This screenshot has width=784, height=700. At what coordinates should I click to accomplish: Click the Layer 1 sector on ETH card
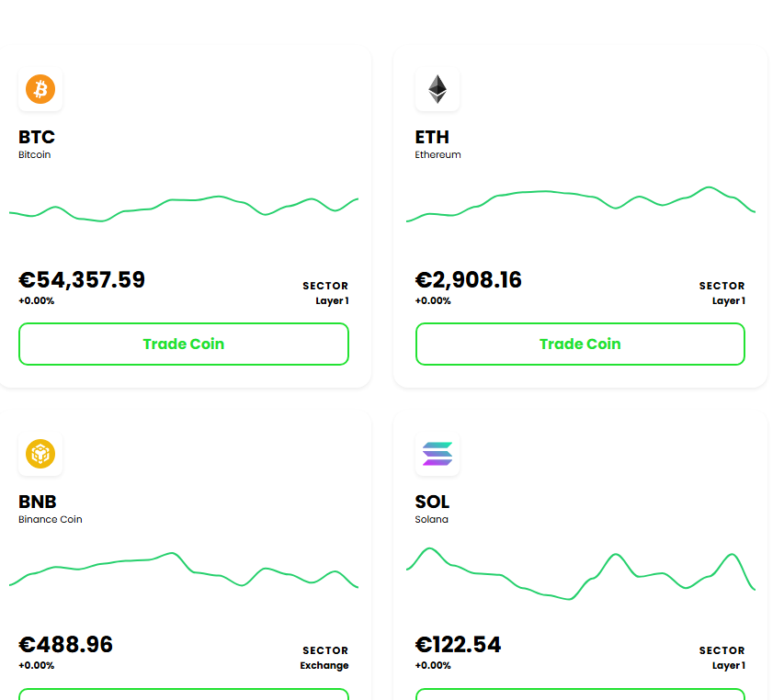pos(729,300)
